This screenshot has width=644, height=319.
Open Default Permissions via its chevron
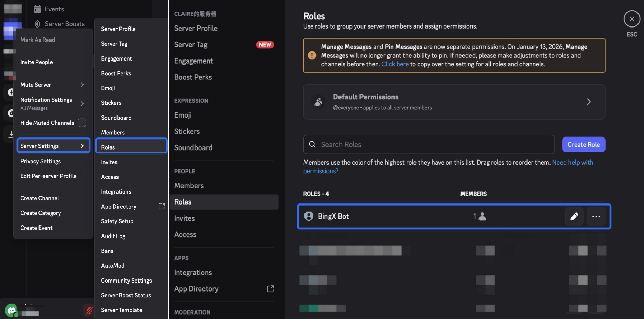(x=588, y=102)
